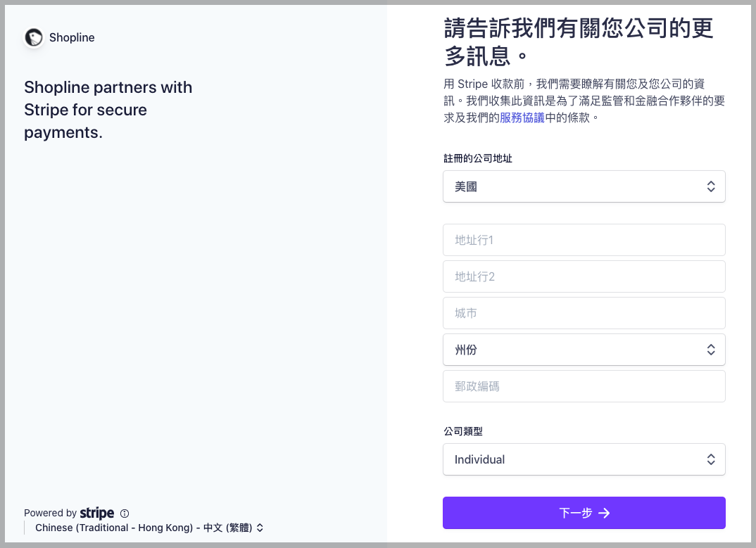
Task: Click the 下一步 next step button
Action: pos(584,513)
